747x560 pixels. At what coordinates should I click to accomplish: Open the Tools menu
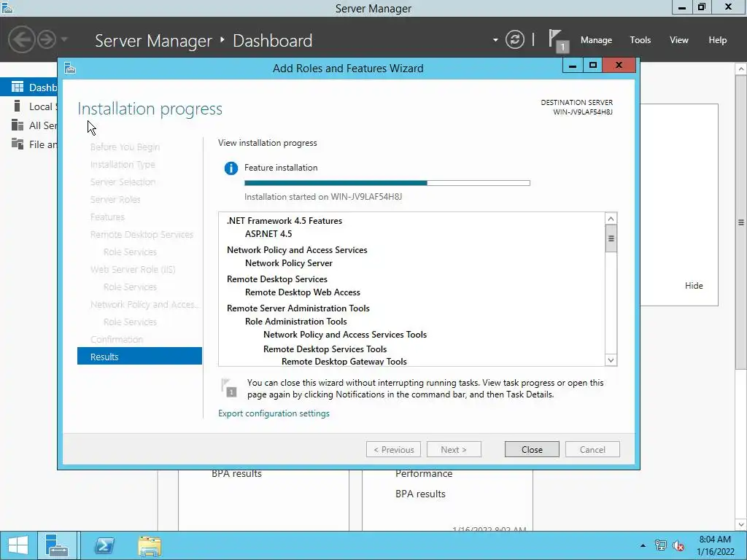(640, 40)
